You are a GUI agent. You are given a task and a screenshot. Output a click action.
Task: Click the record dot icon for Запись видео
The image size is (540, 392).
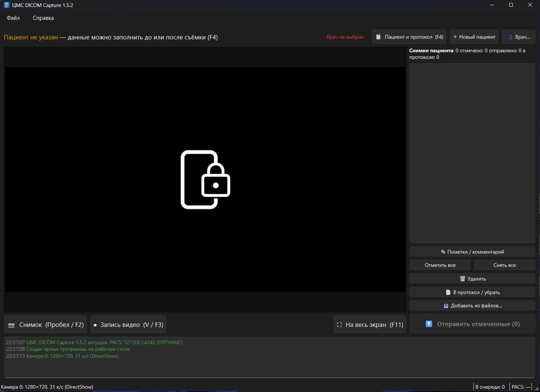pos(95,325)
